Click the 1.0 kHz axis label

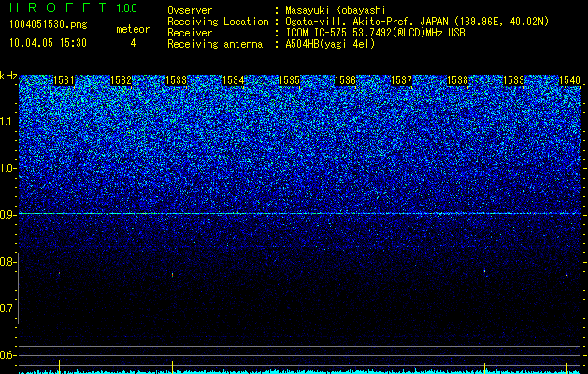(x=7, y=168)
